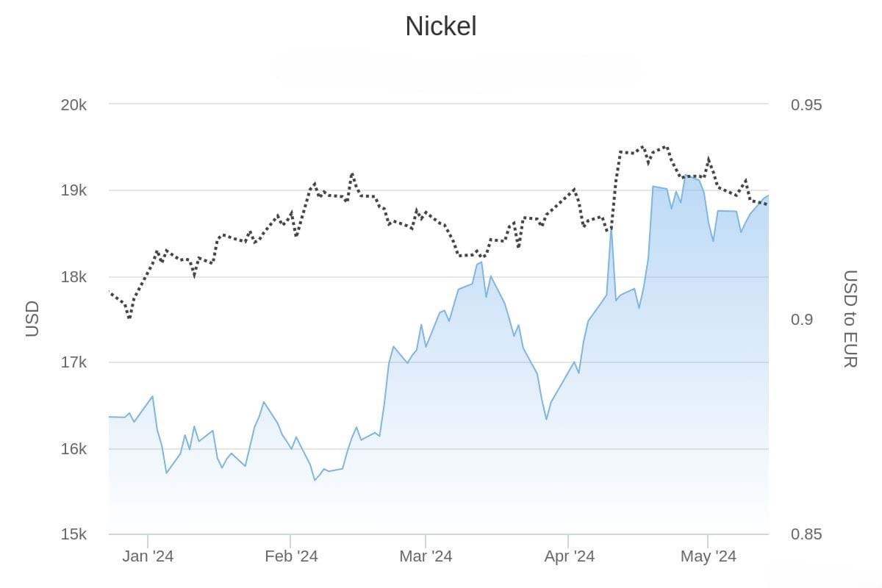Select the Apr '24 date label
882x588 pixels.
pos(569,556)
